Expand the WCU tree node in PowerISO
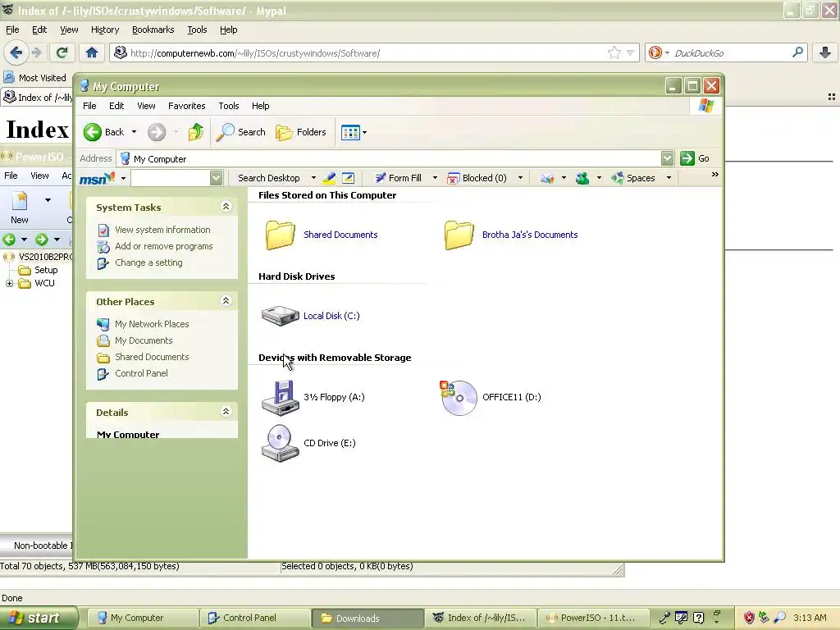 pyautogui.click(x=9, y=283)
